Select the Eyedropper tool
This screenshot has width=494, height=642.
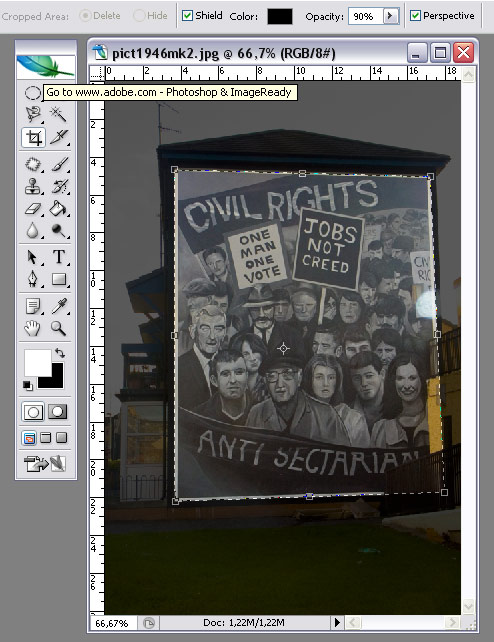pos(58,306)
